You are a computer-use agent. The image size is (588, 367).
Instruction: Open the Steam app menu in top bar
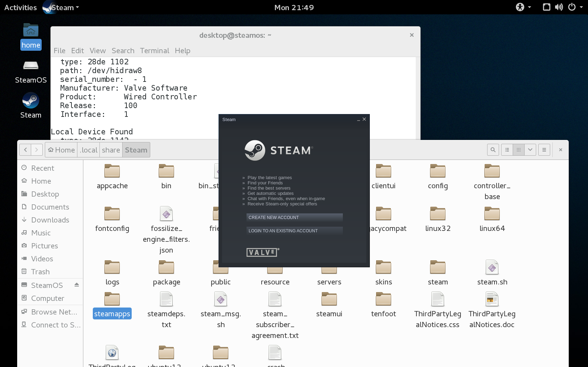61,7
